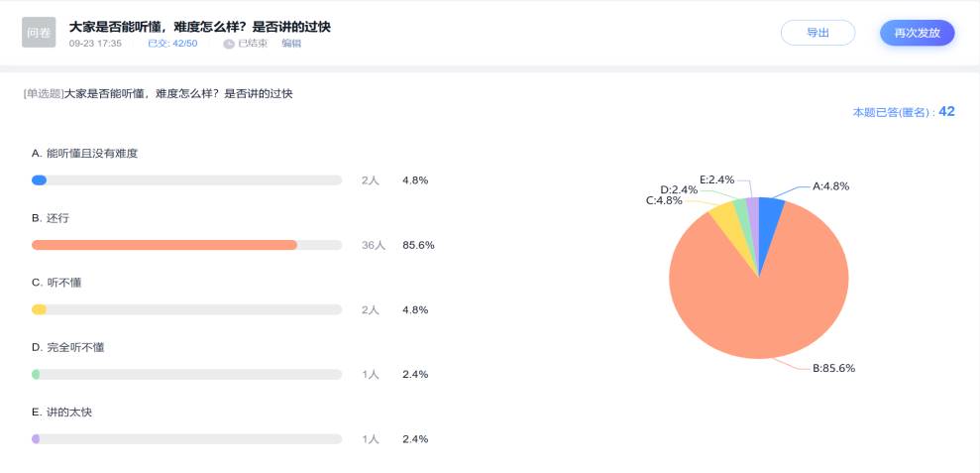This screenshot has width=980, height=473.
Task: Open the 编辑 edit link
Action: [291, 44]
